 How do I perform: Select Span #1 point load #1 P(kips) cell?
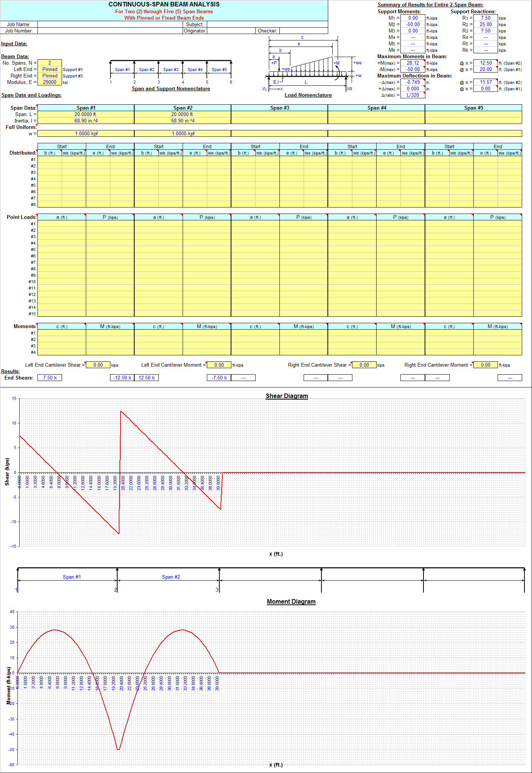[x=110, y=223]
